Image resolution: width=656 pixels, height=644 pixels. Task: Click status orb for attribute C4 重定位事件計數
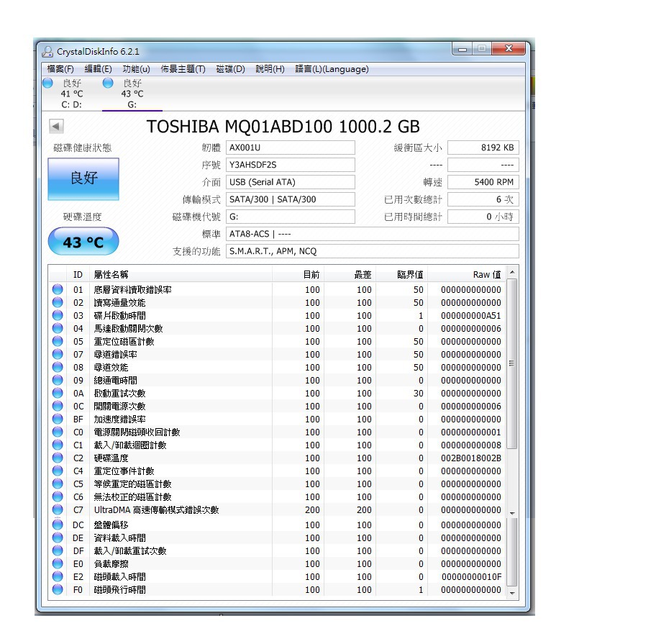[x=58, y=471]
